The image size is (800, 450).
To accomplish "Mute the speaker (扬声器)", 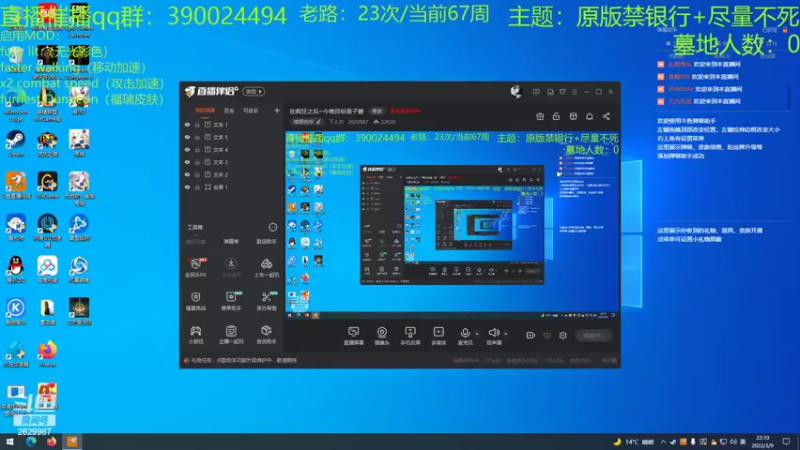I will coord(493,336).
